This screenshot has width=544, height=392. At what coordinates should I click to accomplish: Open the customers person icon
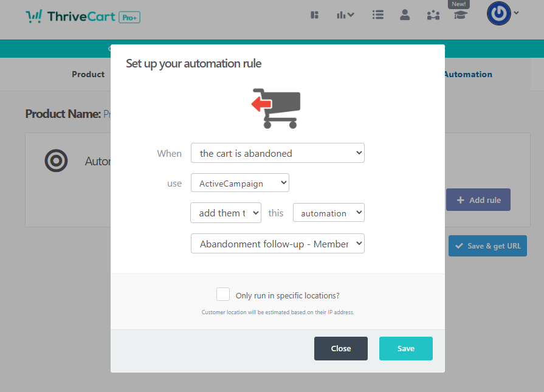pyautogui.click(x=405, y=15)
